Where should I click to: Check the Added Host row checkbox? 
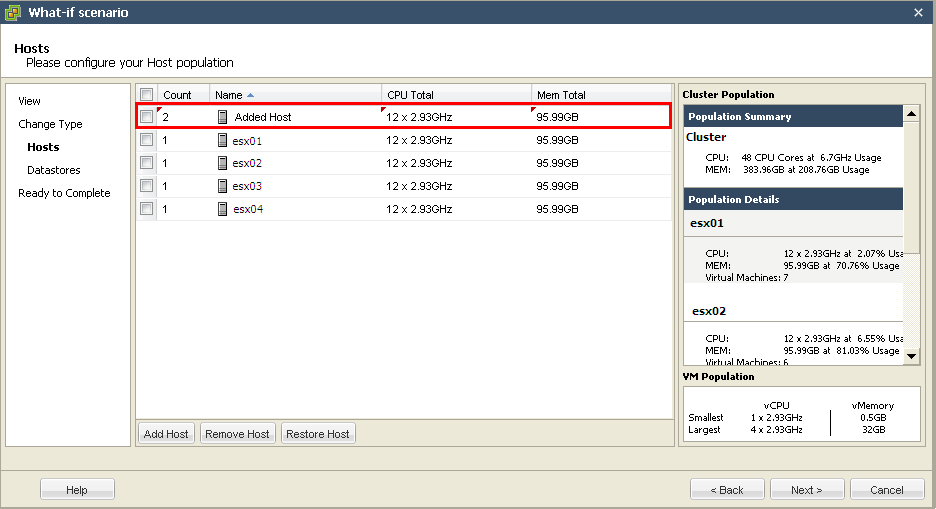(x=146, y=117)
